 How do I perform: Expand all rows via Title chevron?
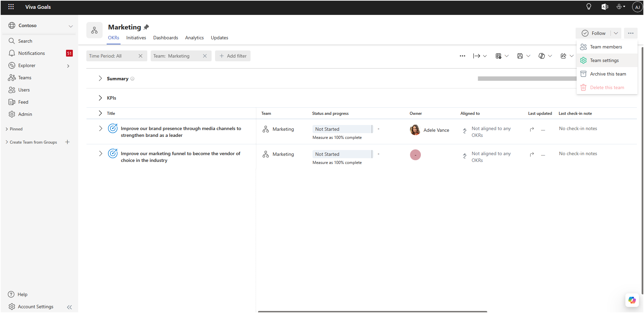100,113
